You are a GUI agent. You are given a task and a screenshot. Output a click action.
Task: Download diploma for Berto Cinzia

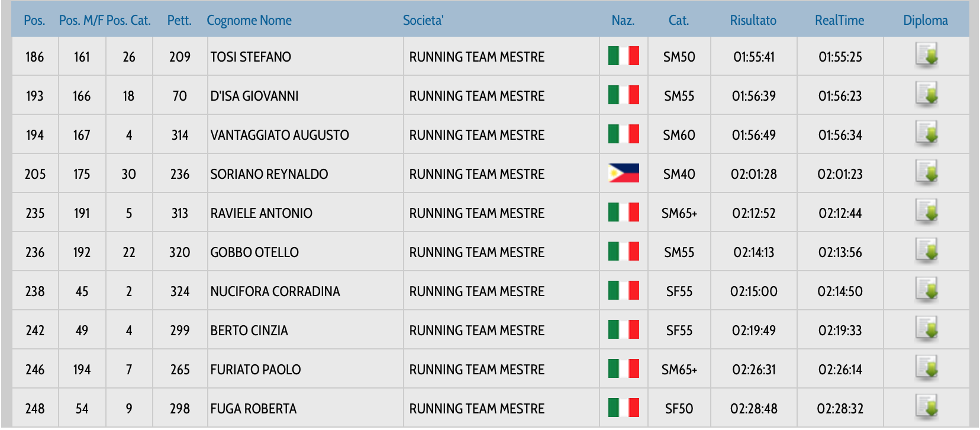click(926, 330)
